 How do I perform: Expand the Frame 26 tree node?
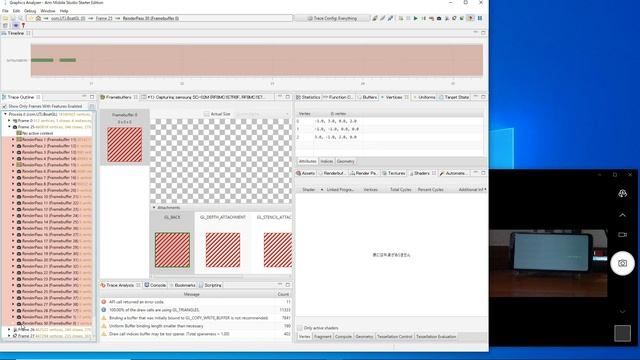pos(9,329)
